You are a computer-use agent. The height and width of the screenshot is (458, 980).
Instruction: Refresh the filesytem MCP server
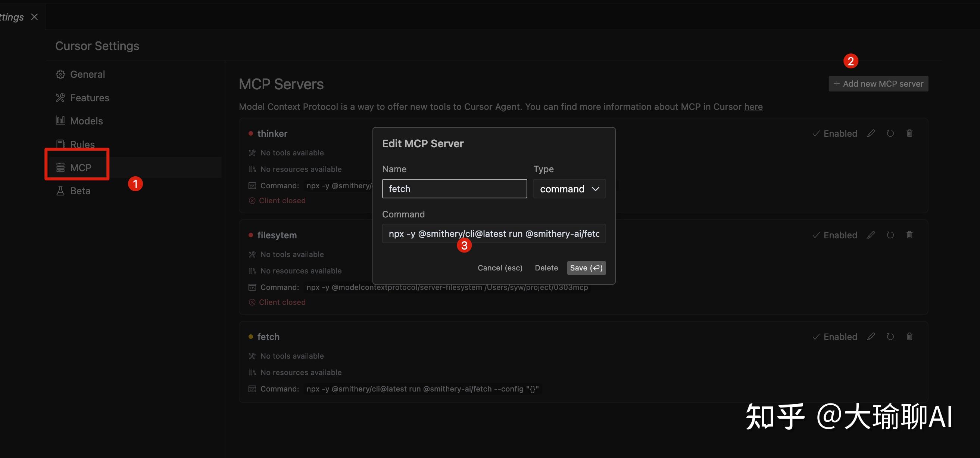coord(890,235)
